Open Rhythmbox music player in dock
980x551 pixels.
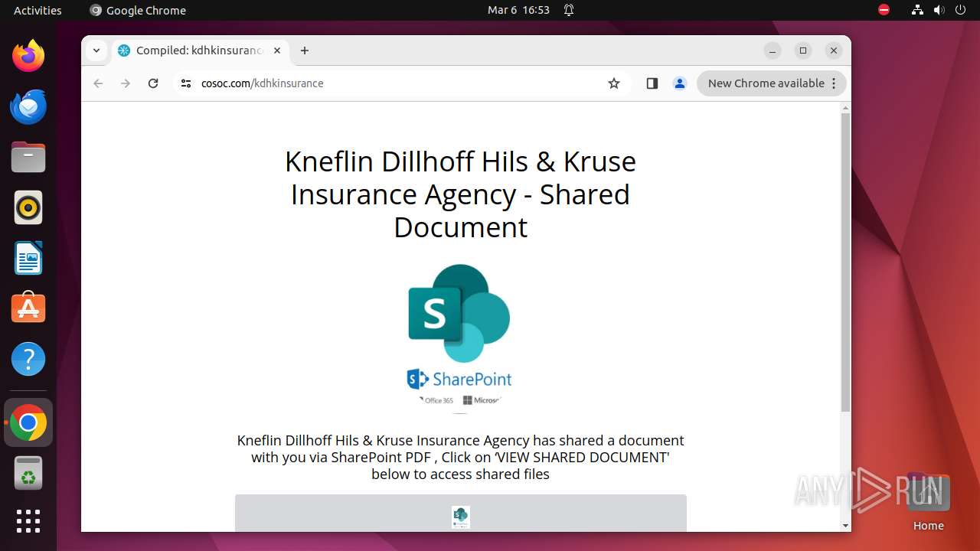coord(28,207)
